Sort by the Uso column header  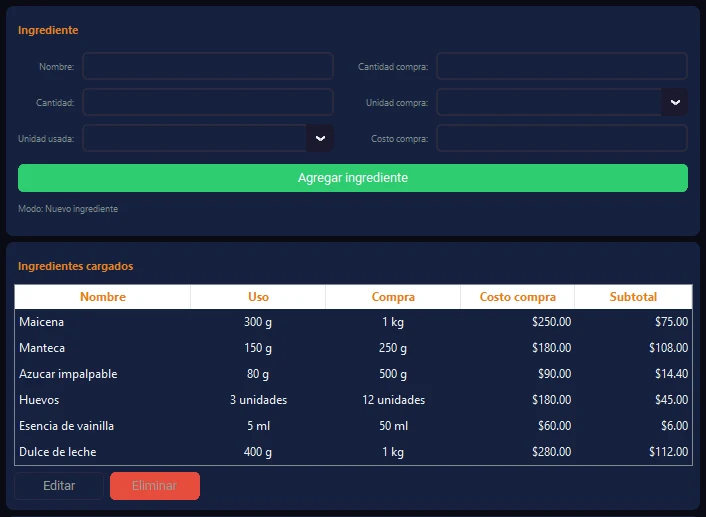point(258,297)
